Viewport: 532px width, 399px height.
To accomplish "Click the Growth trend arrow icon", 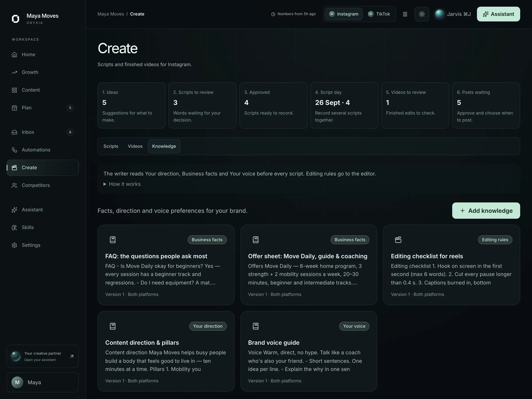I will pyautogui.click(x=14, y=72).
